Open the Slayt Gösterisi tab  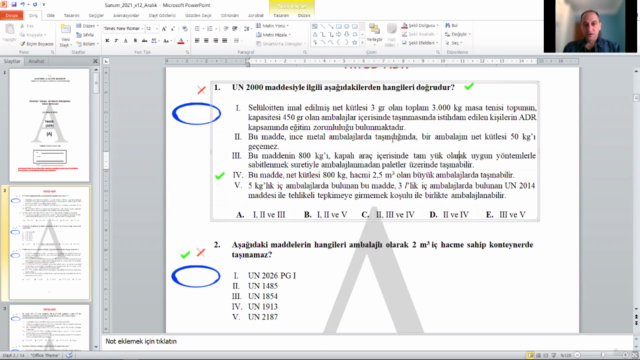tap(162, 16)
